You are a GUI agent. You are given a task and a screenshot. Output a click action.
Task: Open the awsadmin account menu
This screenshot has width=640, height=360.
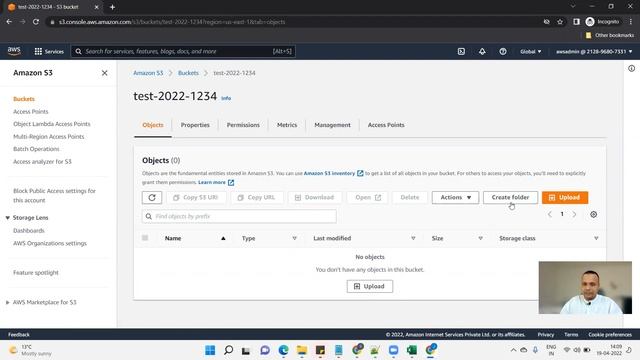coord(594,51)
